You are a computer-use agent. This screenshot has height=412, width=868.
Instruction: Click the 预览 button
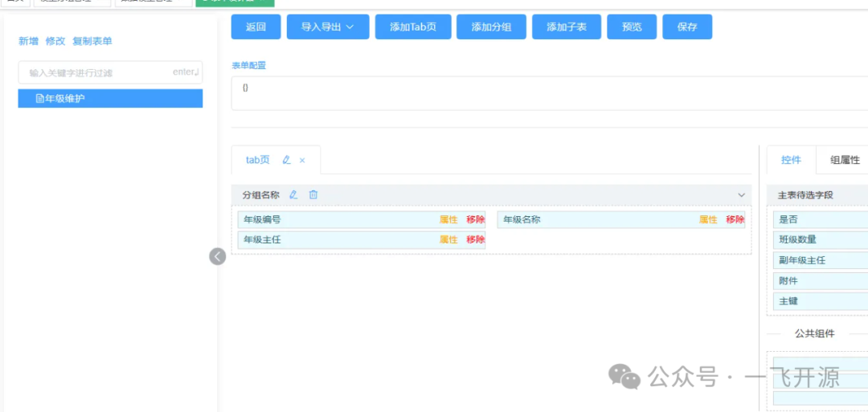(632, 27)
